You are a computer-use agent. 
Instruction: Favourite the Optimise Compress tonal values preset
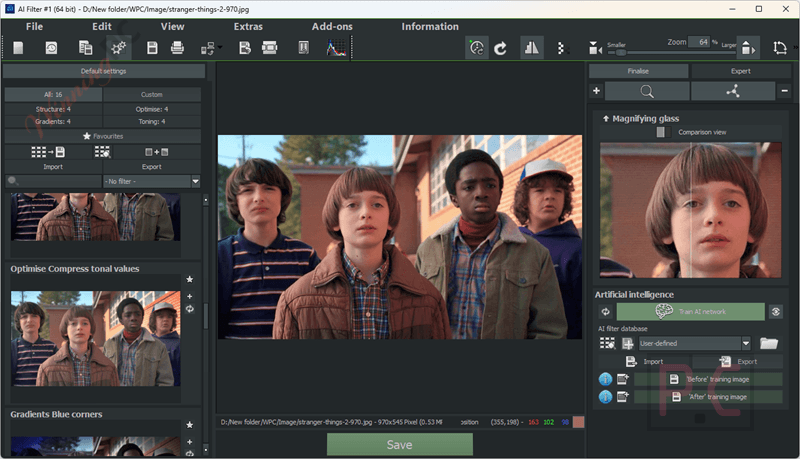(189, 279)
